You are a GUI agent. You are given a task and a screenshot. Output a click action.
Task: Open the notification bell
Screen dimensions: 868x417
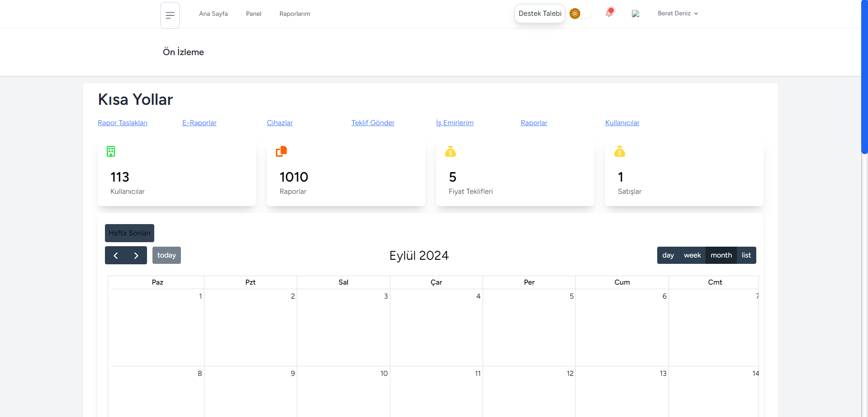pos(609,13)
